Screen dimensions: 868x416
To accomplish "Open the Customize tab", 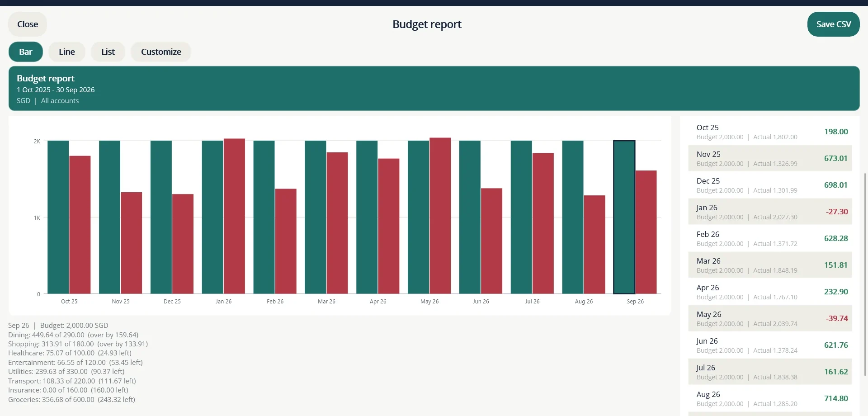I will (161, 52).
